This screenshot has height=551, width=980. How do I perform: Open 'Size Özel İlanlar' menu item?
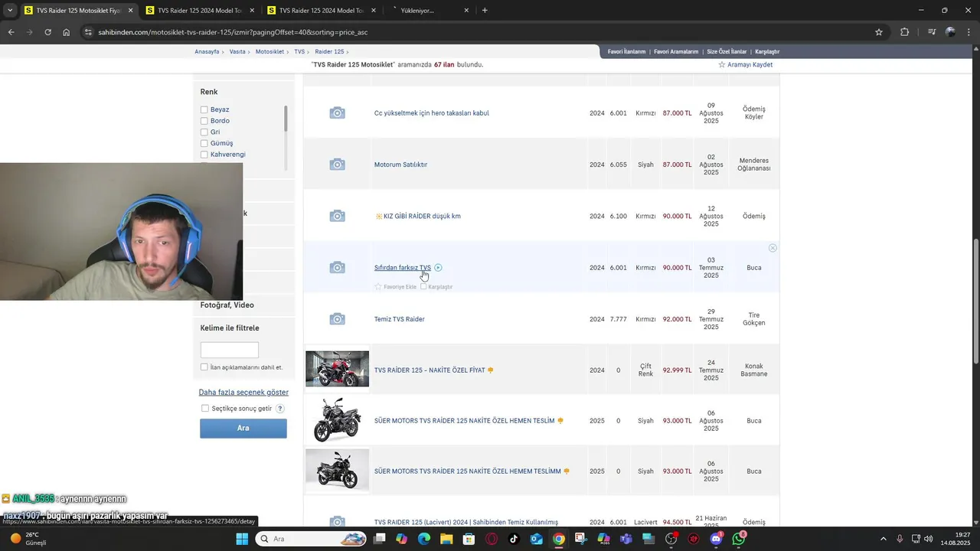click(x=727, y=52)
